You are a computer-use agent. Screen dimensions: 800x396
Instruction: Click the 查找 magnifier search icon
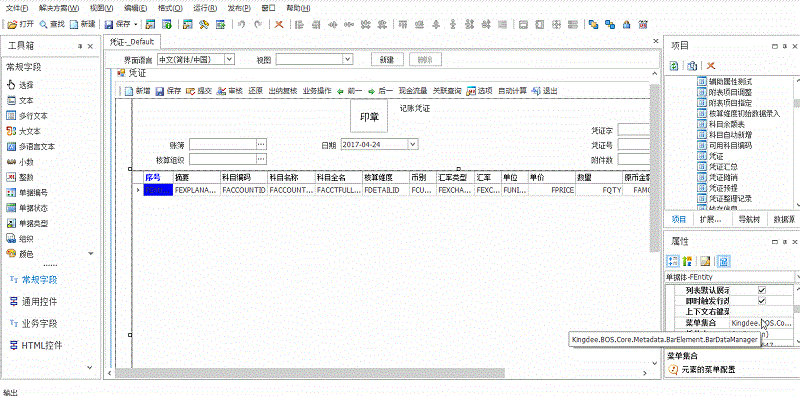43,24
